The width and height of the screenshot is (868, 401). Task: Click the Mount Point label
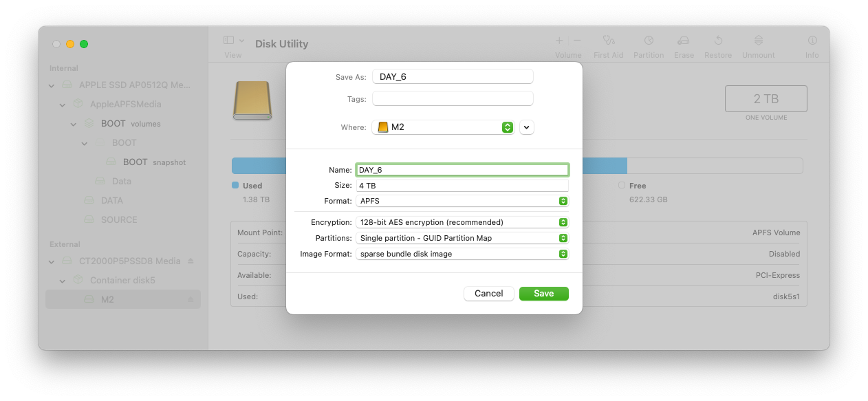click(259, 232)
